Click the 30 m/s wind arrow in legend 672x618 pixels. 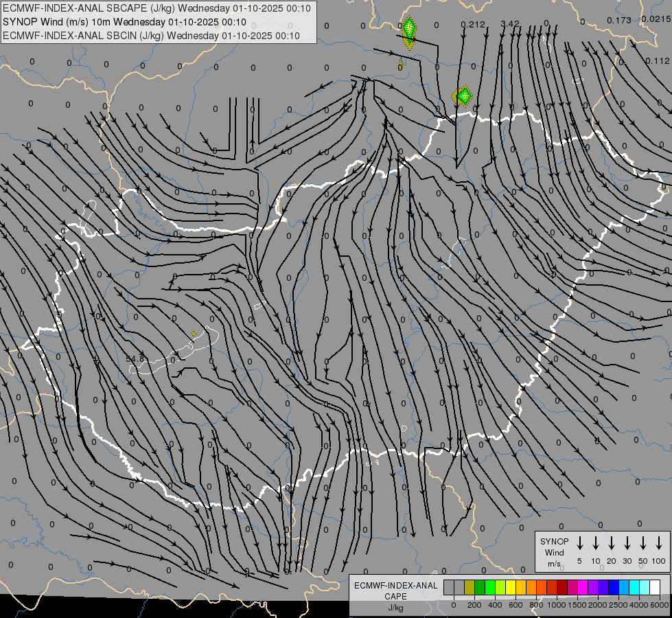click(x=627, y=543)
